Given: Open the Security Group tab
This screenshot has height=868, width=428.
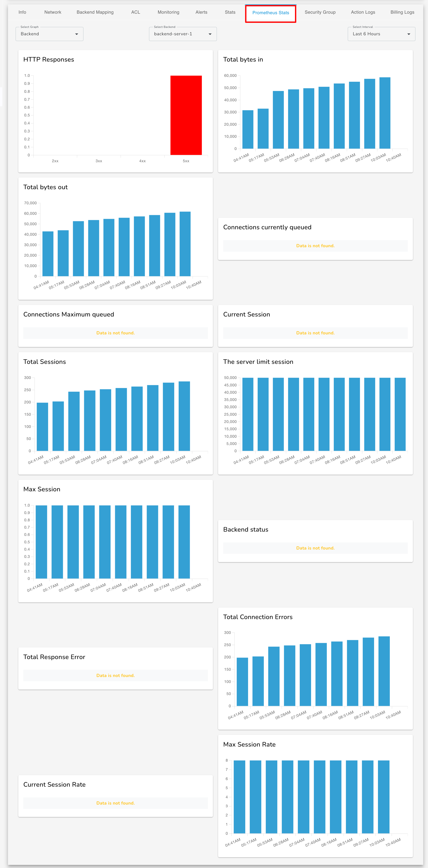Looking at the screenshot, I should [320, 12].
